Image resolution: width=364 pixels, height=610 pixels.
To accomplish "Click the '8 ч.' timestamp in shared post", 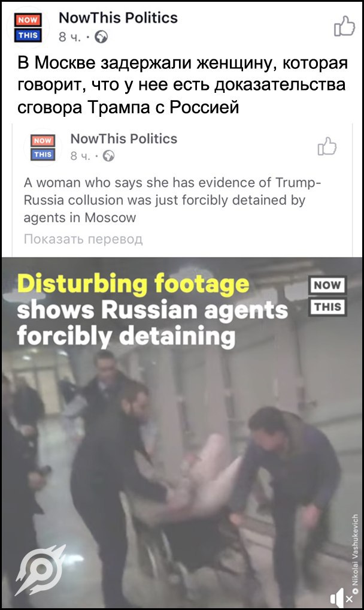I will point(80,156).
